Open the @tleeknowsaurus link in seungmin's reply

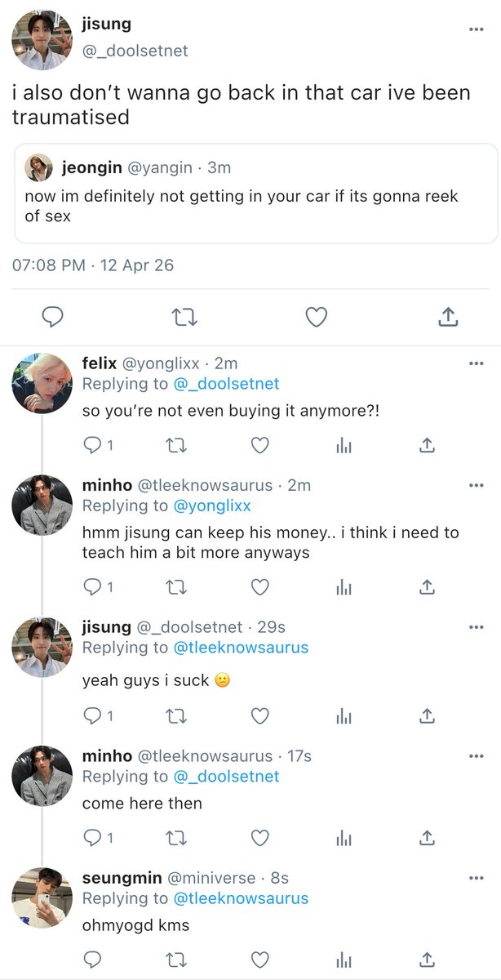[241, 898]
